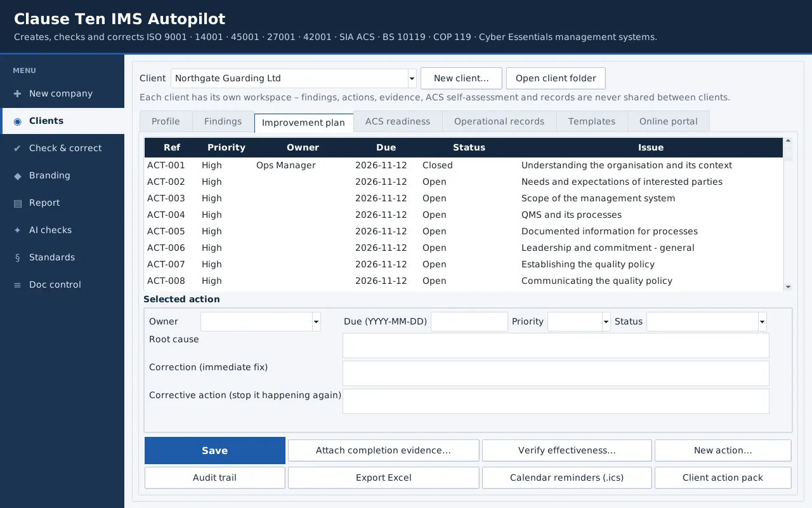The image size is (812, 508).
Task: Click the diamond icon next to Branding
Action: coord(17,175)
